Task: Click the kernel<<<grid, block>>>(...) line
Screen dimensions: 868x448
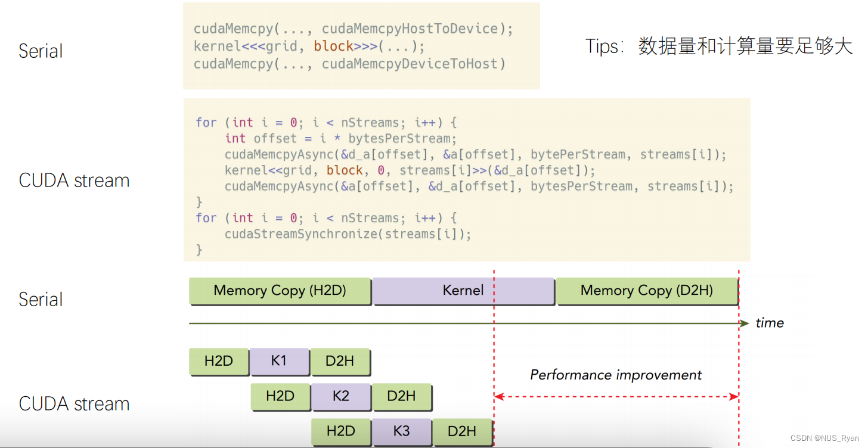Action: pos(309,46)
